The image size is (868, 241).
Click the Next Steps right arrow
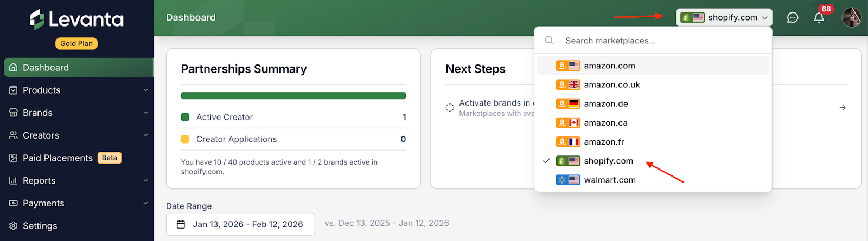[x=843, y=108]
